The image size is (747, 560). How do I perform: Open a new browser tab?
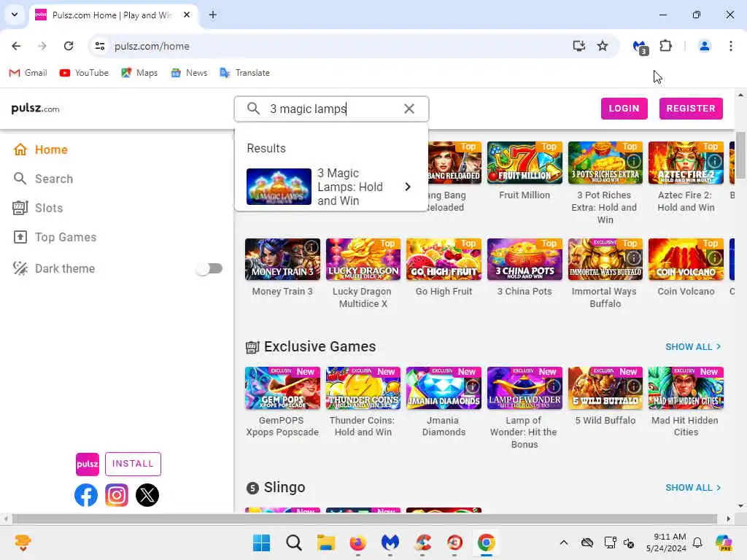[213, 15]
